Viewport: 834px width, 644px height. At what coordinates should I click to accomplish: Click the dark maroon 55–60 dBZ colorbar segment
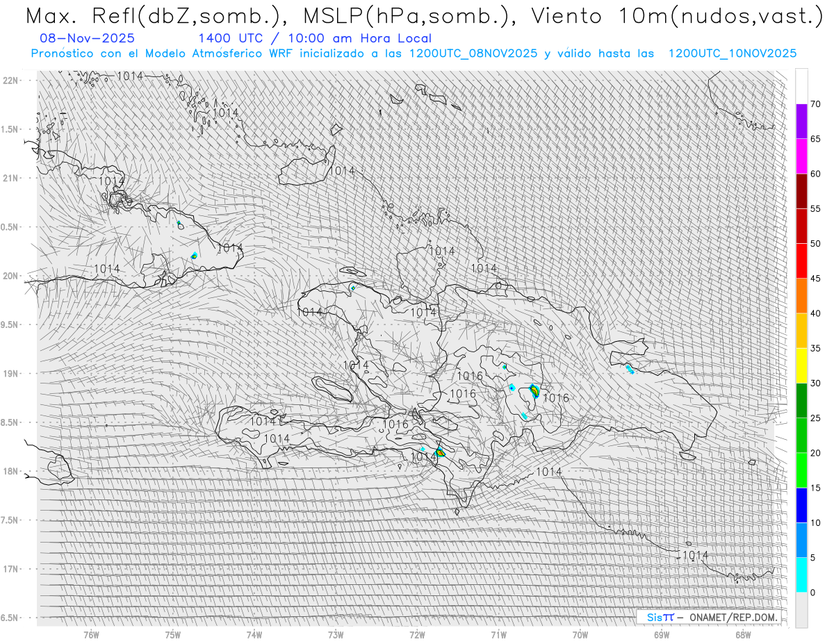point(801,191)
